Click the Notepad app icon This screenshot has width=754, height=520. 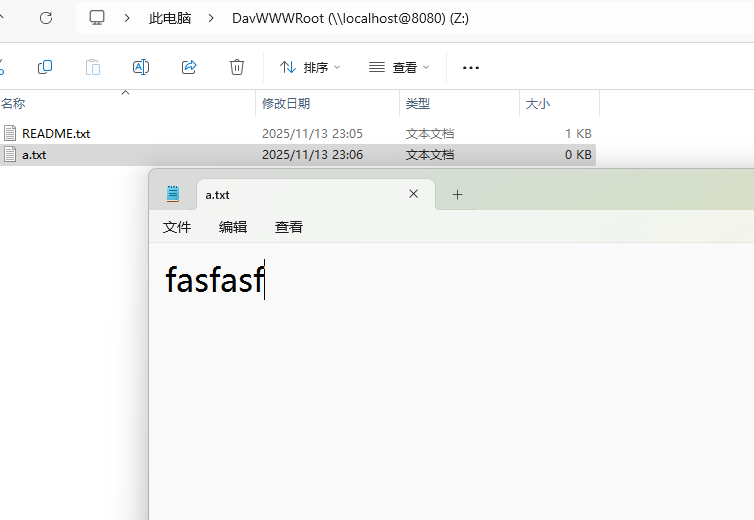173,194
